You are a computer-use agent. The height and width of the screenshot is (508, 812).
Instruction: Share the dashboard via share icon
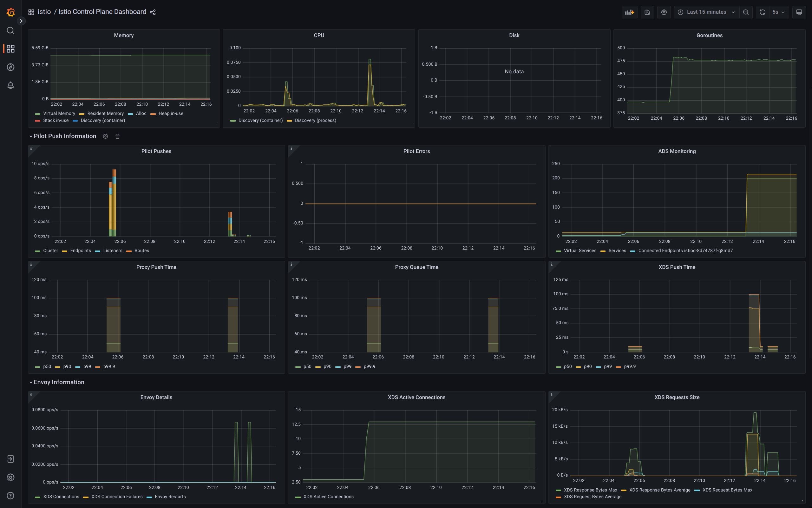point(153,12)
